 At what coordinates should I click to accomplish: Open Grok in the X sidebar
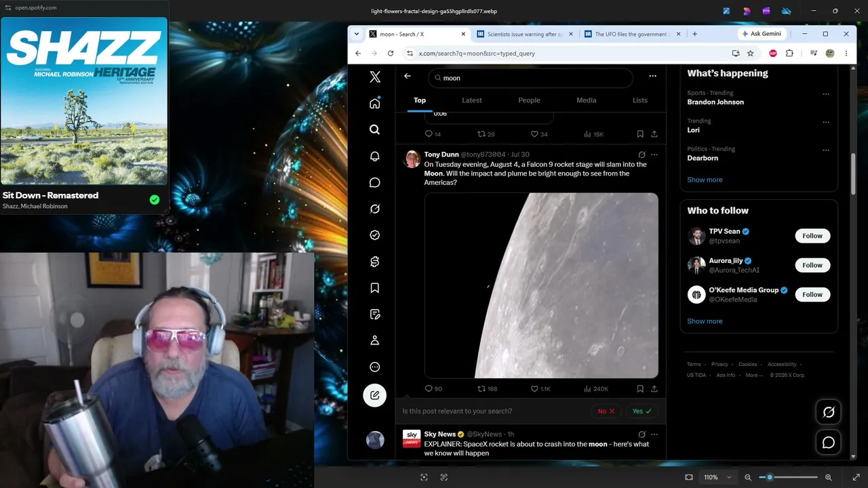[x=375, y=209]
